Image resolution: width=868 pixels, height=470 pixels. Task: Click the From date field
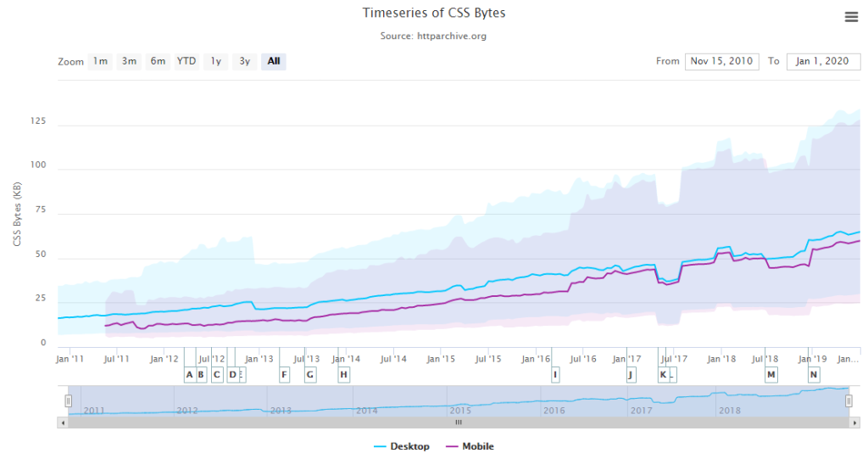coord(721,61)
